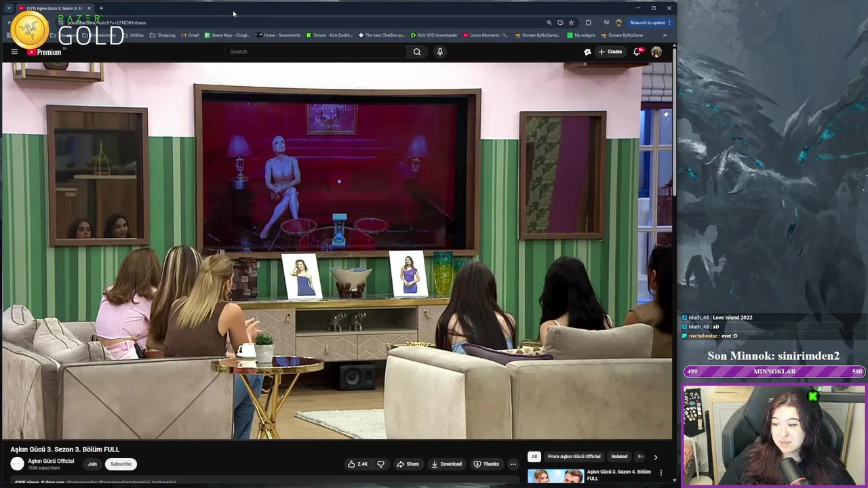868x488 pixels.
Task: Click the page vertical scrollbar
Action: (x=675, y=122)
